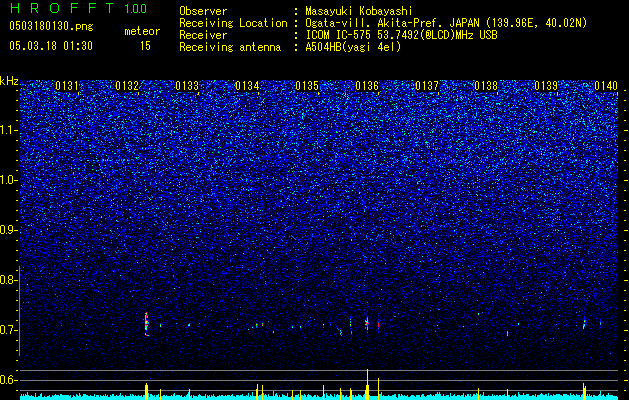
Task: Click the Receiver label
Action: tap(203, 35)
